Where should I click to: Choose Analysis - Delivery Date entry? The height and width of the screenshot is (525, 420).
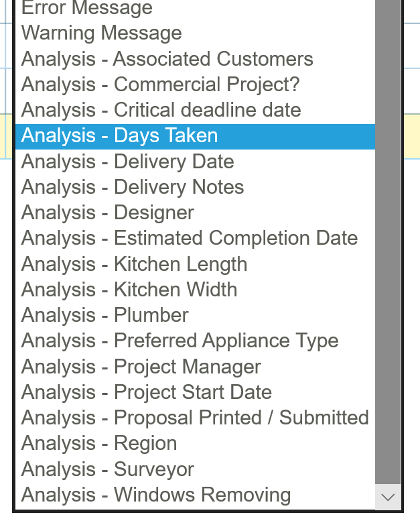(x=128, y=162)
